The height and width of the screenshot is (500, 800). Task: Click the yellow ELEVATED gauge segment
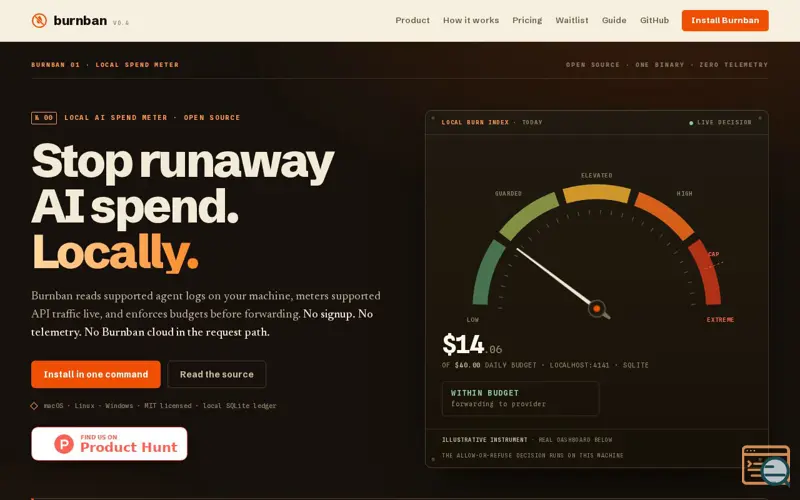[596, 193]
